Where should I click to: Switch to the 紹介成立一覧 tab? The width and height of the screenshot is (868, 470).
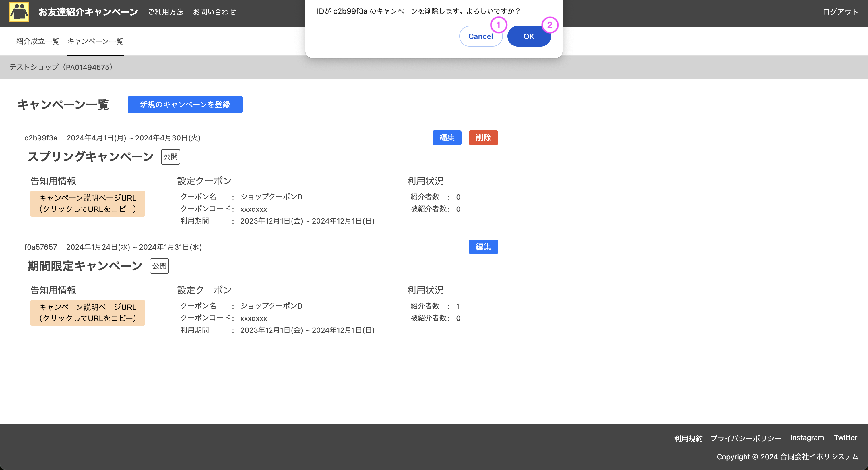click(x=37, y=41)
